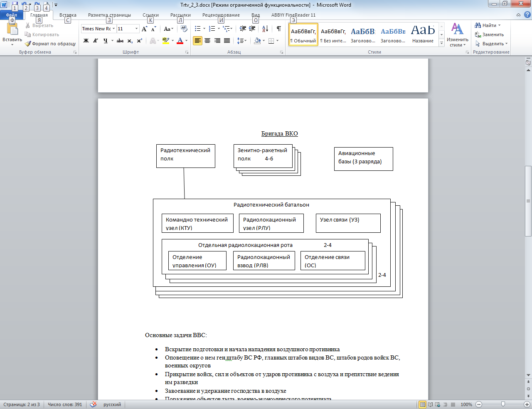Switch to draft view
This screenshot has width=532, height=409.
[453, 404]
